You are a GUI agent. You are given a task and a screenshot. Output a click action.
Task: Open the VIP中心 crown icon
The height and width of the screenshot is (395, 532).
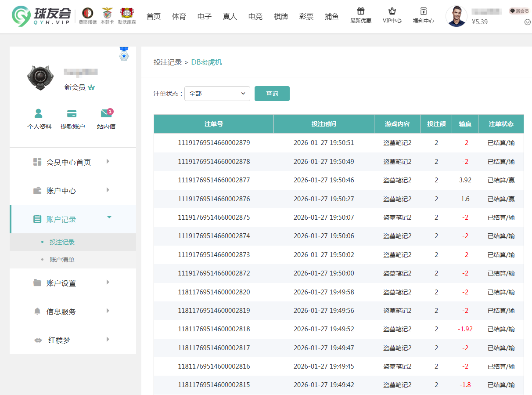pos(392,11)
